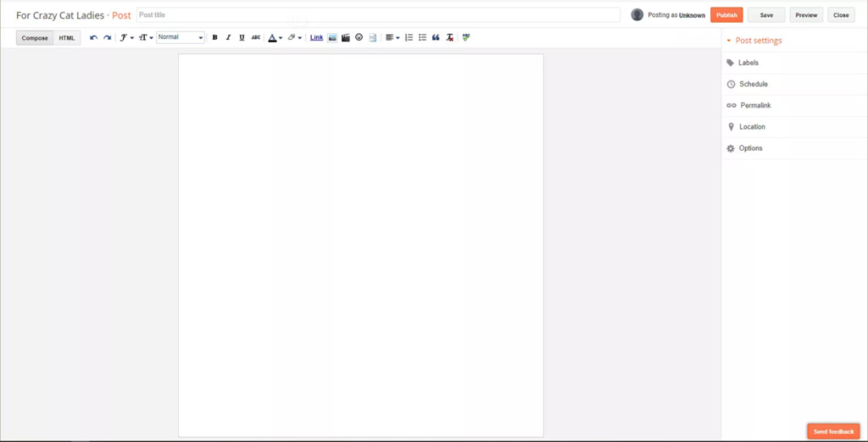
Task: Remove formatting from selected text
Action: tap(450, 37)
